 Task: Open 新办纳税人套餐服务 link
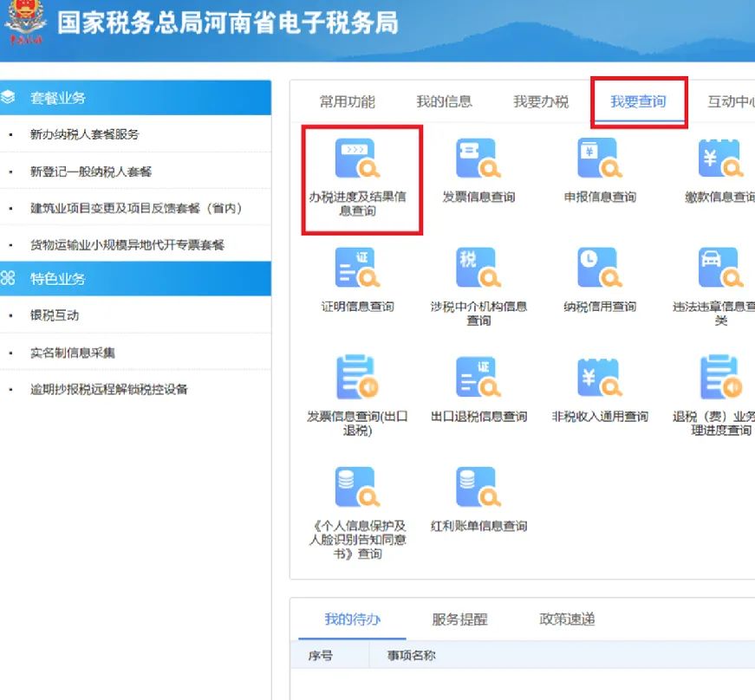point(84,134)
